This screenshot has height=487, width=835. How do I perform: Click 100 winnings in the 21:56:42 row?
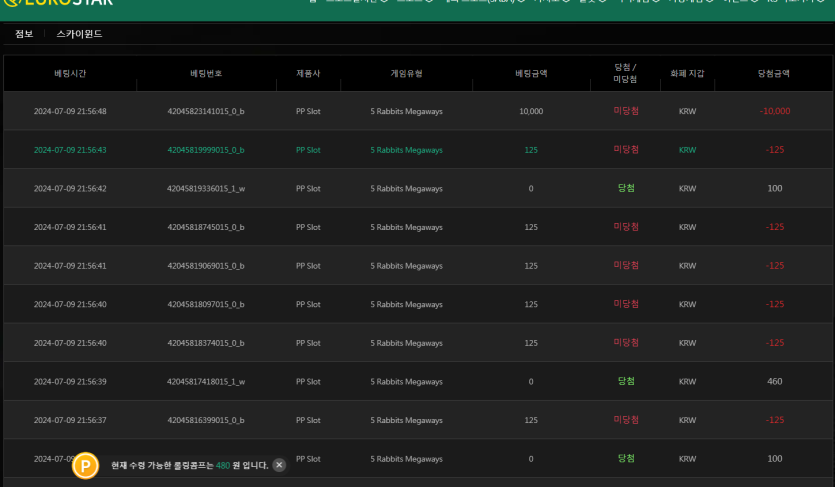(775, 188)
